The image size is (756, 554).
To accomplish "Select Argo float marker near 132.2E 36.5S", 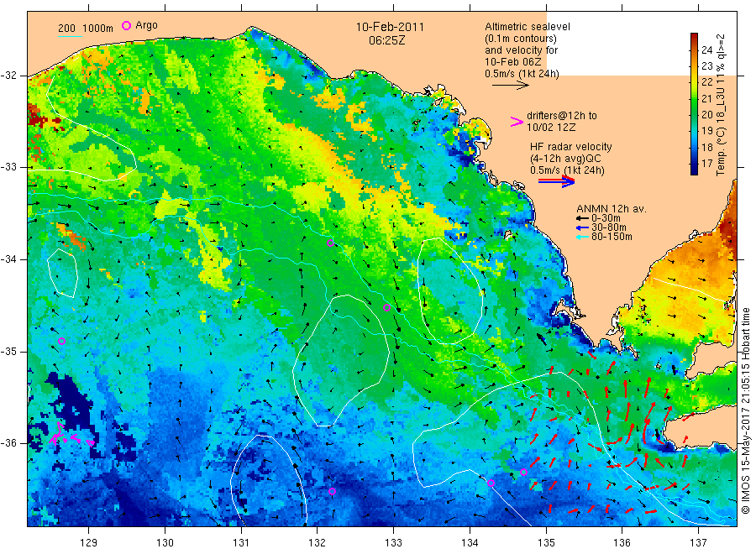I will (332, 491).
